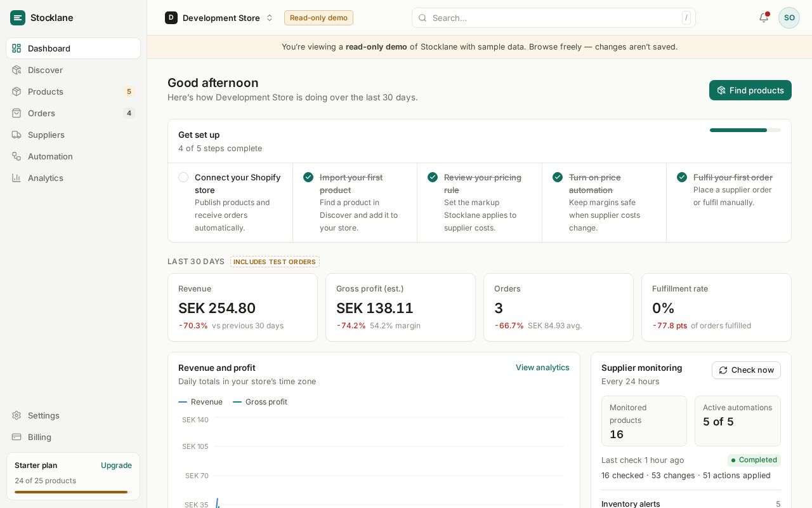812x508 pixels.
Task: Click the Settings gear icon
Action: pos(16,415)
